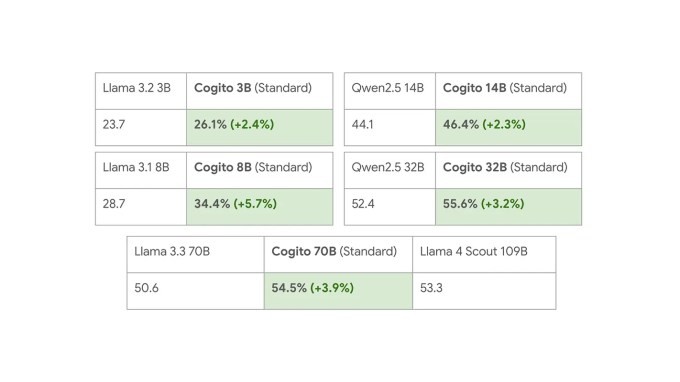Click the green 26.1% (+2.4%) cell

click(260, 127)
